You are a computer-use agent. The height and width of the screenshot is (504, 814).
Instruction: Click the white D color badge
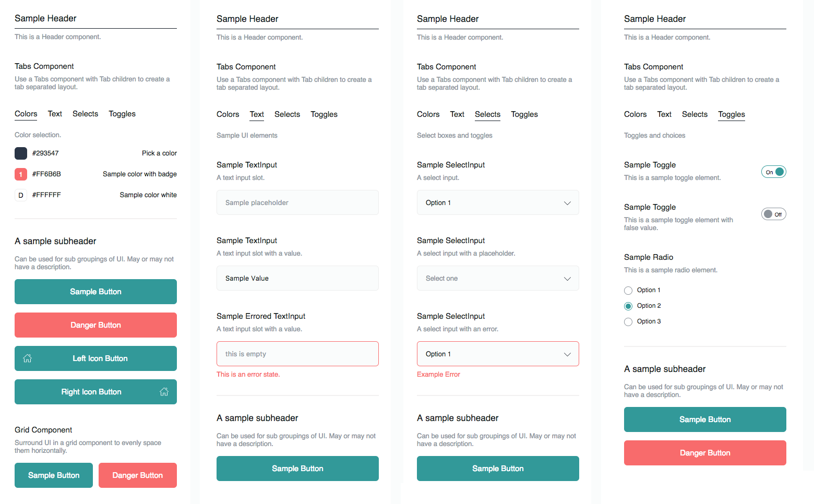[21, 195]
